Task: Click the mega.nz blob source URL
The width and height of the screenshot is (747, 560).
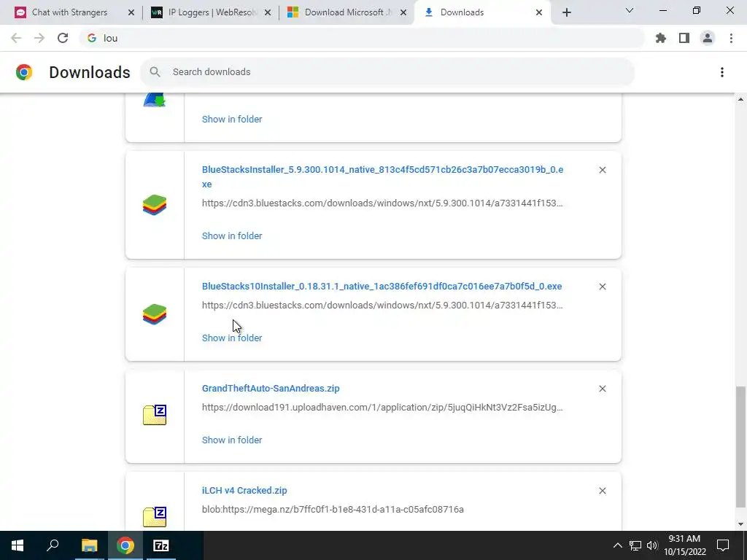Action: coord(333,509)
